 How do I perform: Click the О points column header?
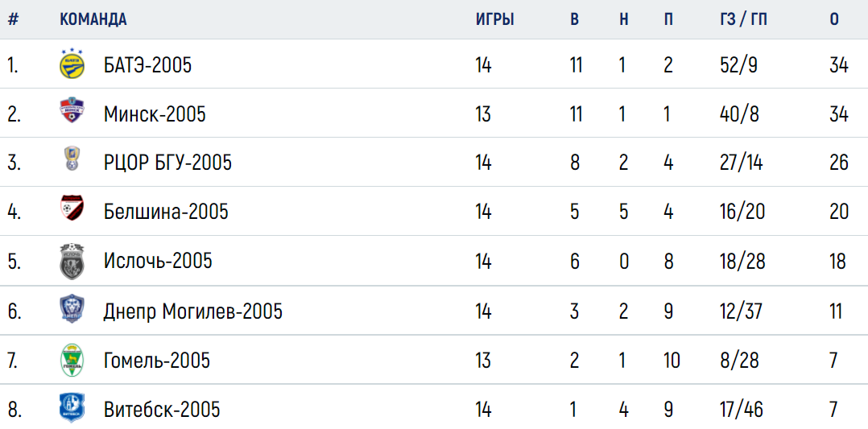[834, 19]
